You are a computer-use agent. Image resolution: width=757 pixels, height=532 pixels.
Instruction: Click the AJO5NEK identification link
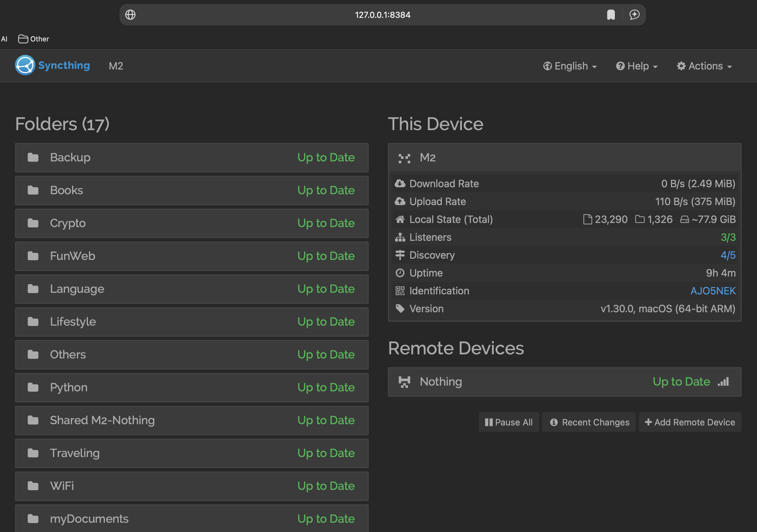[x=713, y=291]
